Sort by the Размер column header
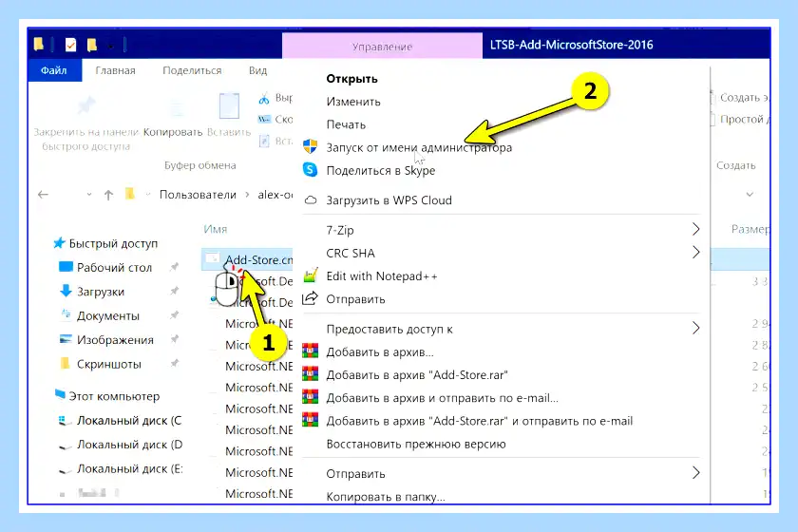This screenshot has width=798, height=532. coord(750,229)
